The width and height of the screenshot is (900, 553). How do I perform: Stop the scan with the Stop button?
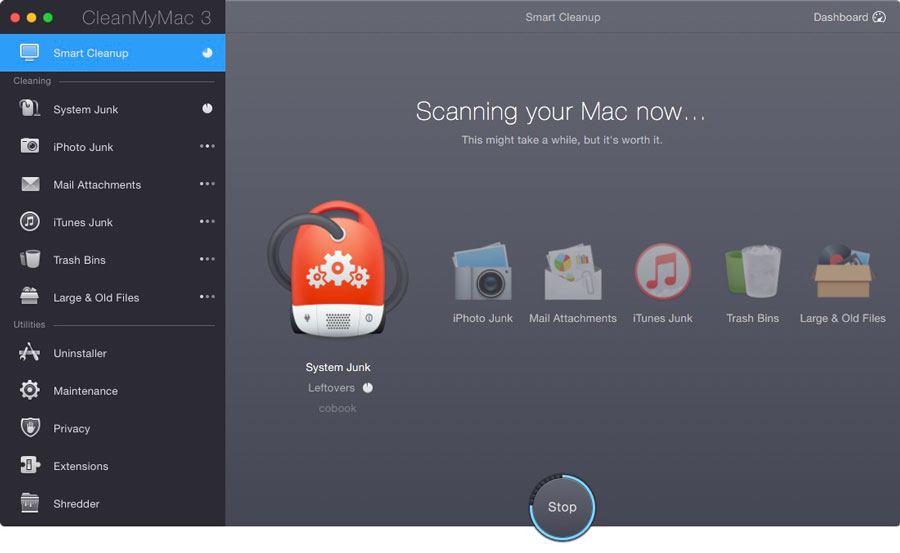[x=562, y=507]
